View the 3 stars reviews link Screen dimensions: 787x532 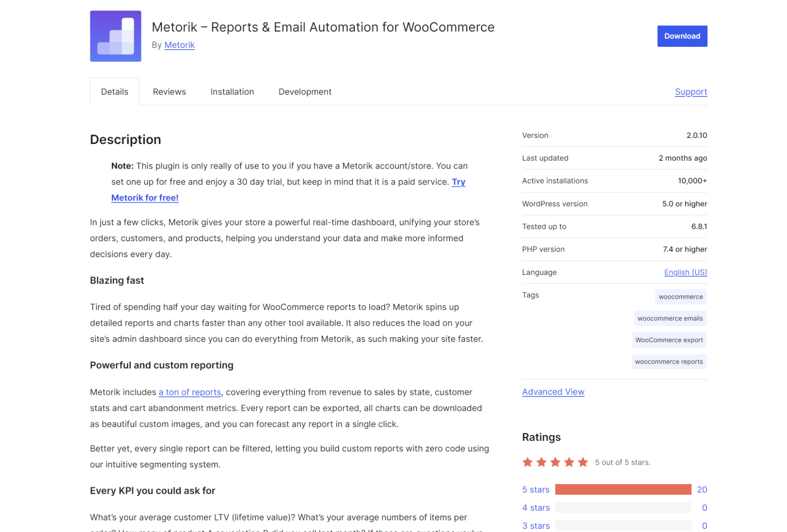(x=536, y=526)
